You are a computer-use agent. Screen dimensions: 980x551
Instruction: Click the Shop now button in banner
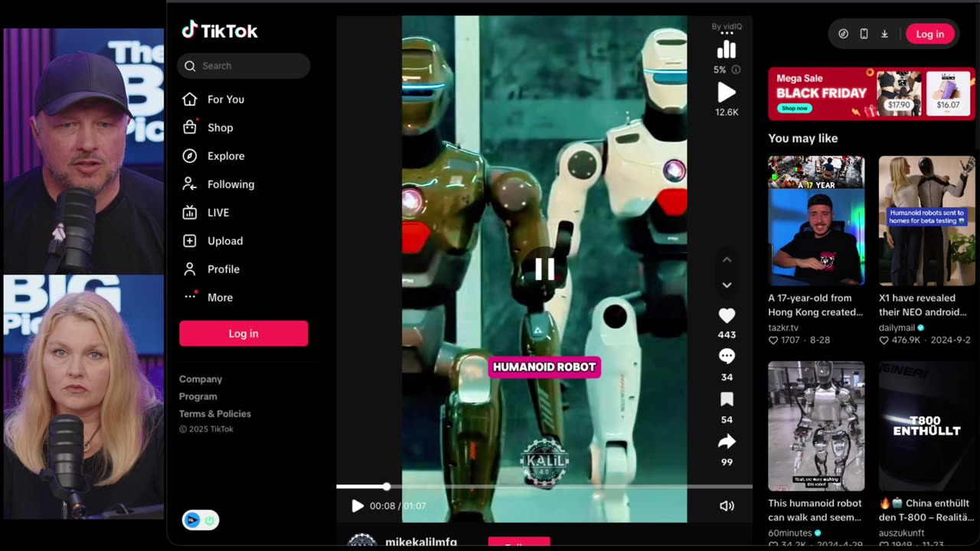[794, 108]
